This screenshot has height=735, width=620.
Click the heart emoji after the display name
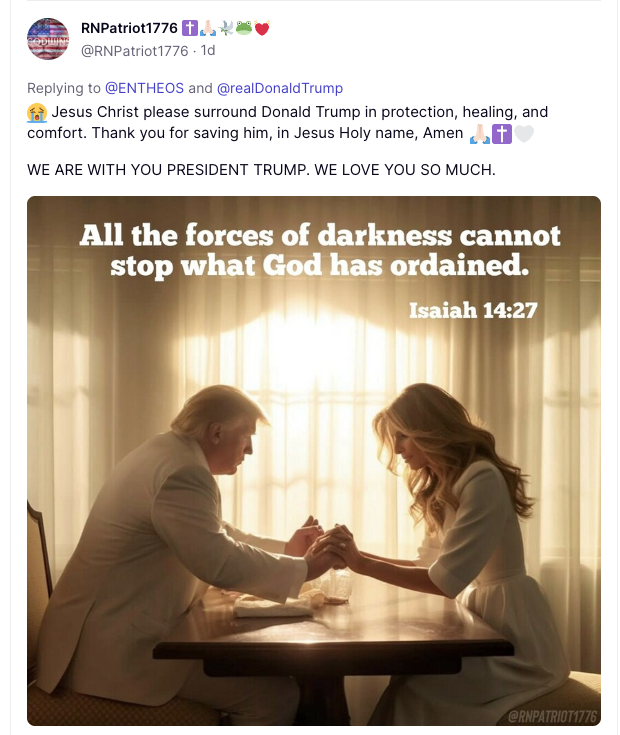tap(262, 28)
